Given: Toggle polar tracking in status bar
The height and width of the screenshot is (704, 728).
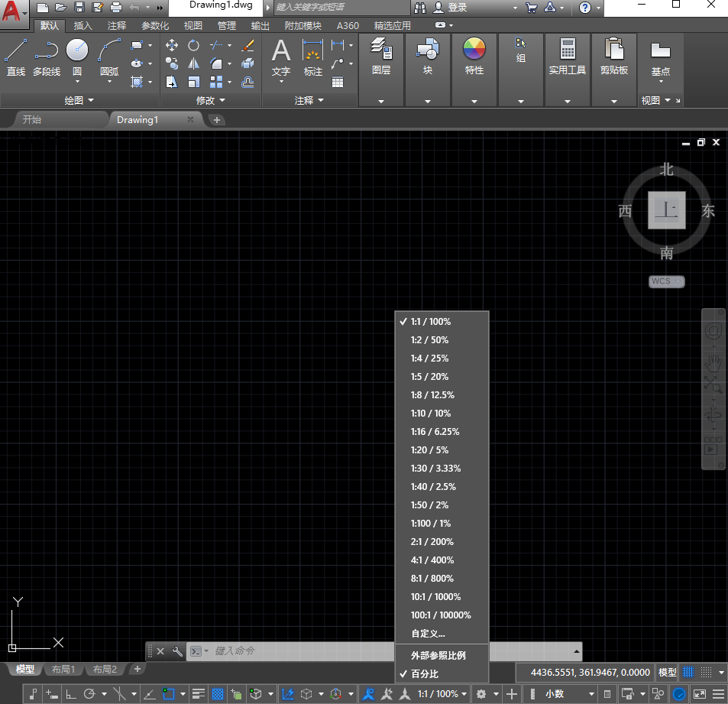Looking at the screenshot, I should pyautogui.click(x=89, y=694).
